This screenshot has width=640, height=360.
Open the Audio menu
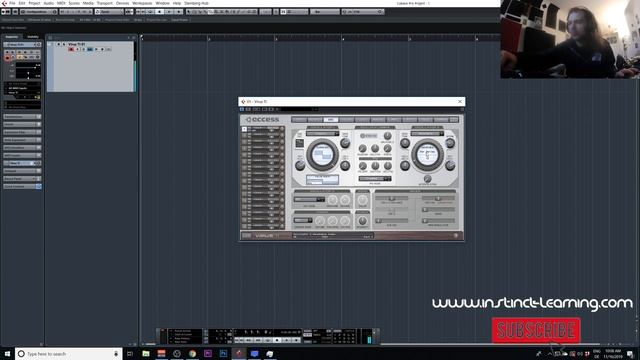49,3
